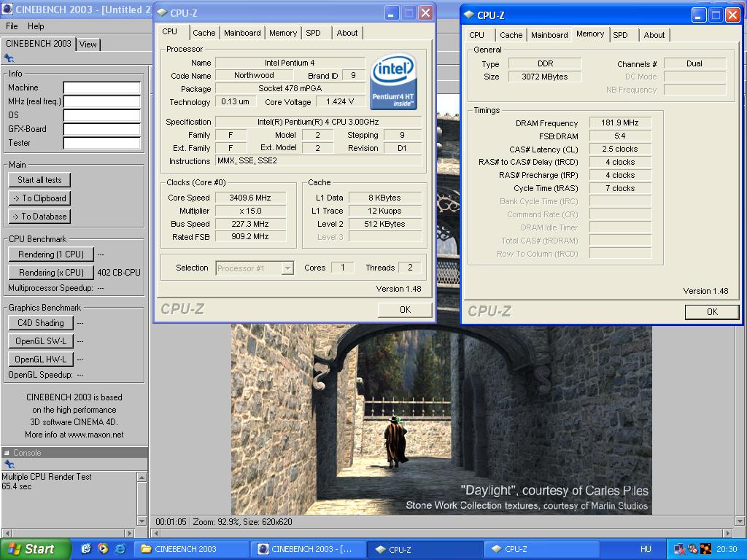Click the Machine input field
Image resolution: width=747 pixels, height=560 pixels.
tap(102, 87)
